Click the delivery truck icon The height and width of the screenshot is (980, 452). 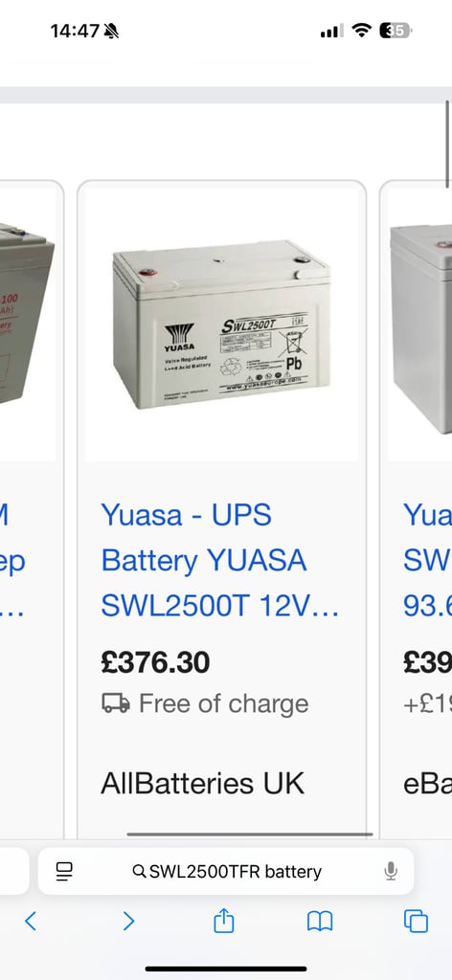coord(116,703)
